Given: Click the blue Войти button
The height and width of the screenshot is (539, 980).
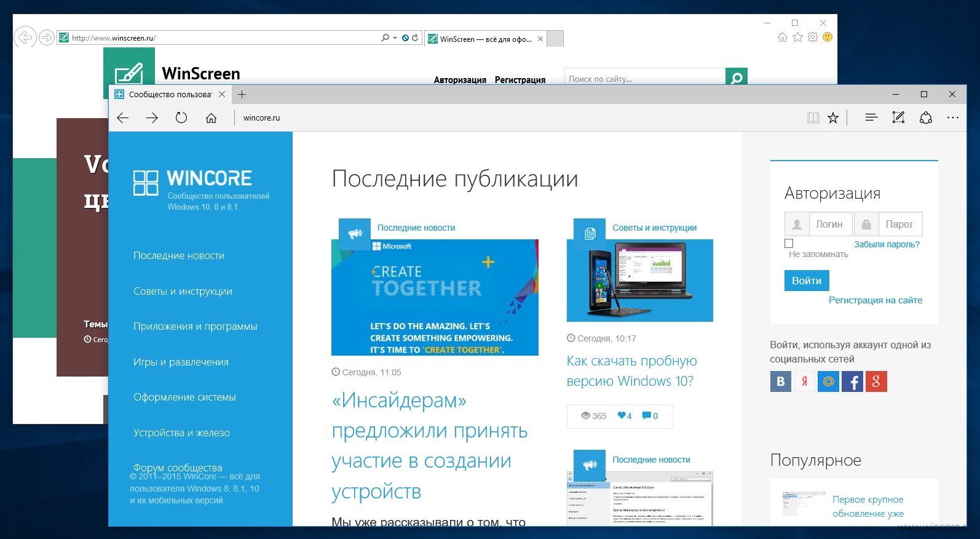Looking at the screenshot, I should (807, 281).
